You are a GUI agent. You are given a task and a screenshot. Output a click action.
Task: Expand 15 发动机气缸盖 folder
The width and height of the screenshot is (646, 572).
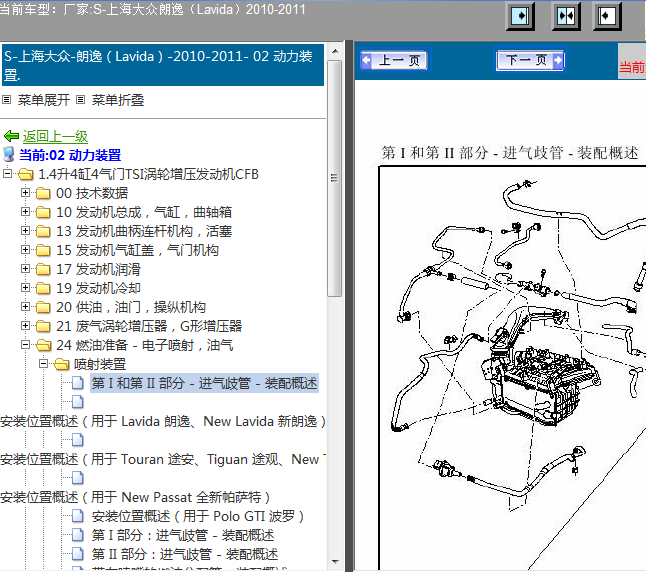[x=26, y=250]
